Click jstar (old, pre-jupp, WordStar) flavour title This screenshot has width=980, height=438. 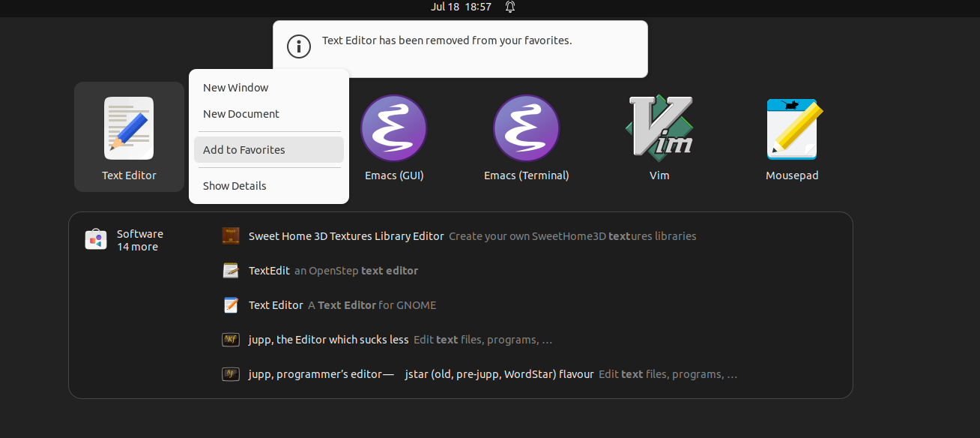499,374
